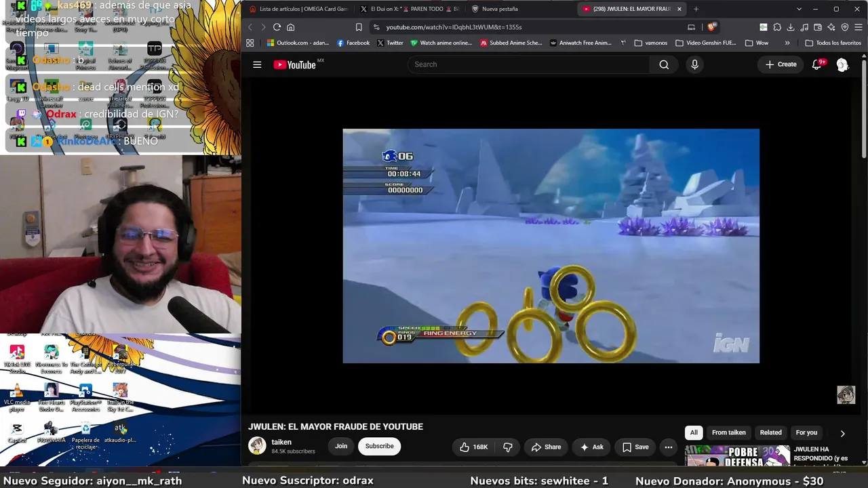Open the vamonos bookmarks folder

tap(651, 43)
